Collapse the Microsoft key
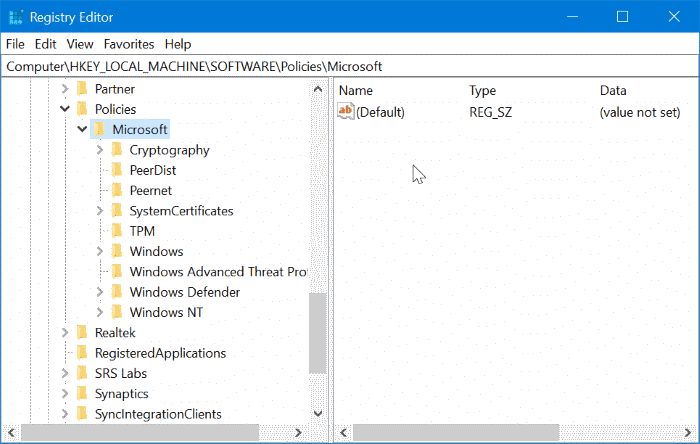 (x=83, y=129)
